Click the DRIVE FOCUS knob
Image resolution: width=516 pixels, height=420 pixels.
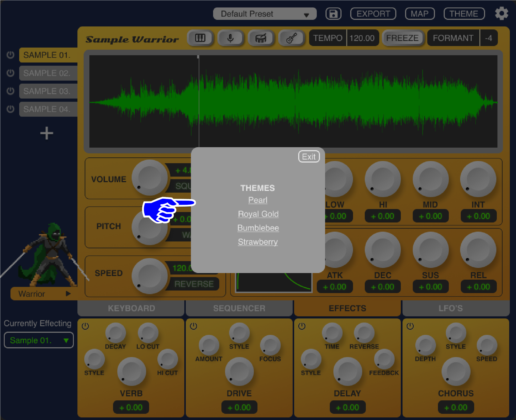pyautogui.click(x=270, y=345)
